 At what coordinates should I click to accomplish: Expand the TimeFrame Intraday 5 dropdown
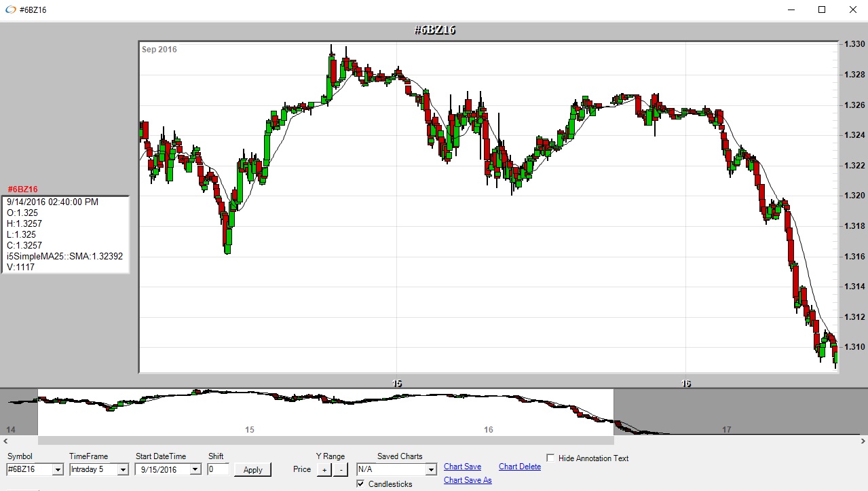pyautogui.click(x=123, y=470)
